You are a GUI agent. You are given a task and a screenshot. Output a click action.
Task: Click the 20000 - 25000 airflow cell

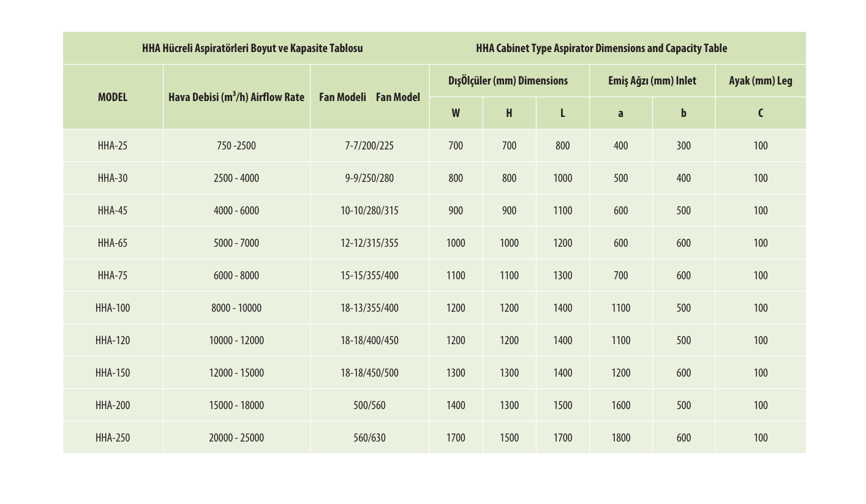click(x=236, y=438)
